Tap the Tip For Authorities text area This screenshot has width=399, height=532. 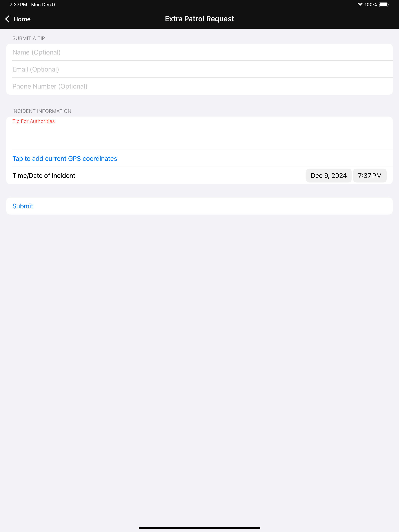[x=199, y=133]
